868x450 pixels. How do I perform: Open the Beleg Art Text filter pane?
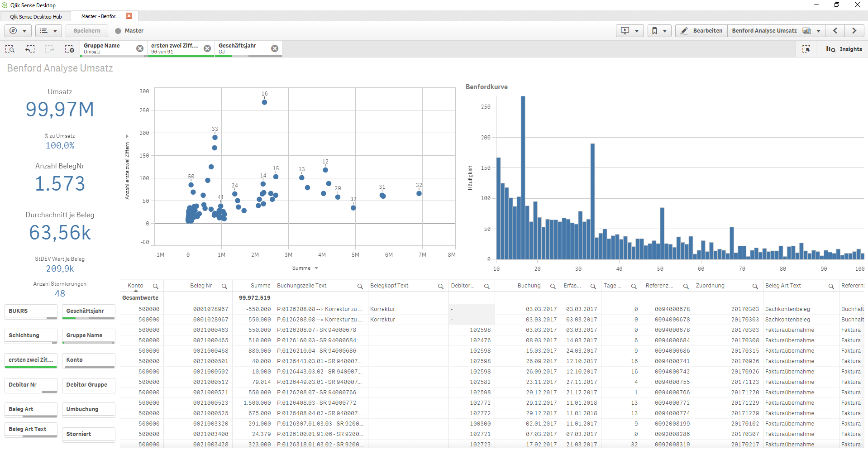pyautogui.click(x=31, y=430)
